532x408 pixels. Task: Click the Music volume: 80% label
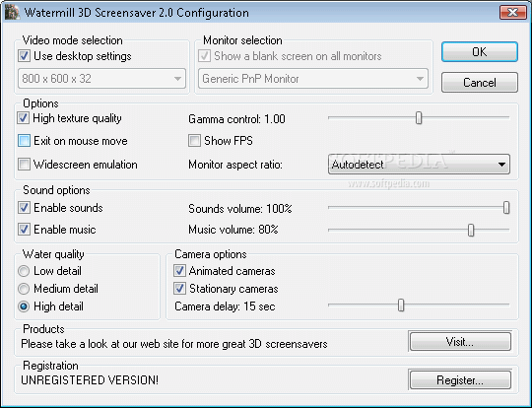(233, 230)
